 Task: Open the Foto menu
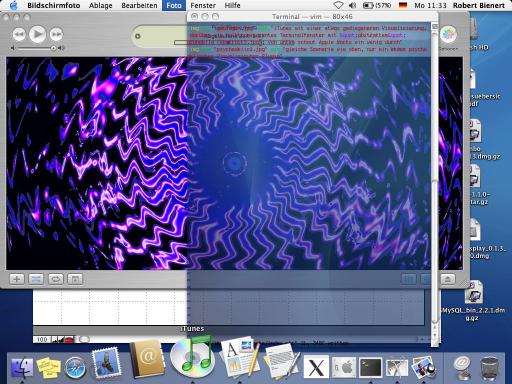click(x=174, y=5)
